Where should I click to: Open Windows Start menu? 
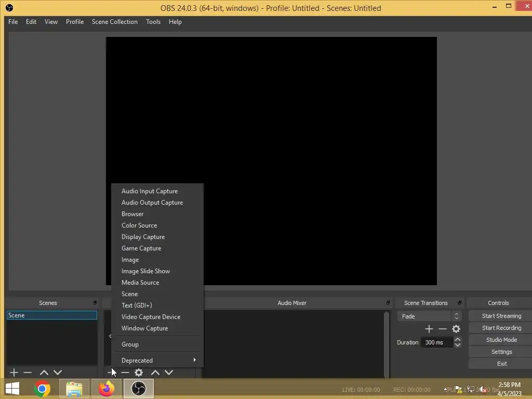12,389
